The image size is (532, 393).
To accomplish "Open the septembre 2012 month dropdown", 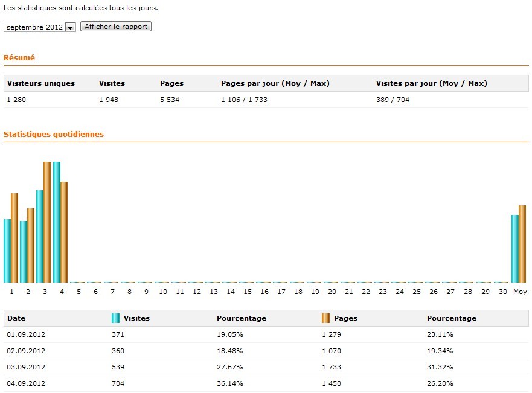I will coord(40,27).
